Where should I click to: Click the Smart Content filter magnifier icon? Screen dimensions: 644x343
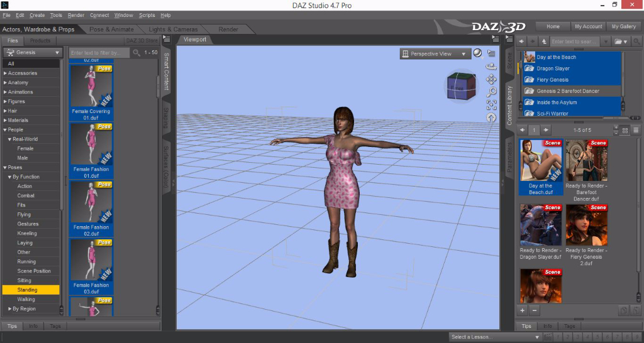[x=136, y=53]
